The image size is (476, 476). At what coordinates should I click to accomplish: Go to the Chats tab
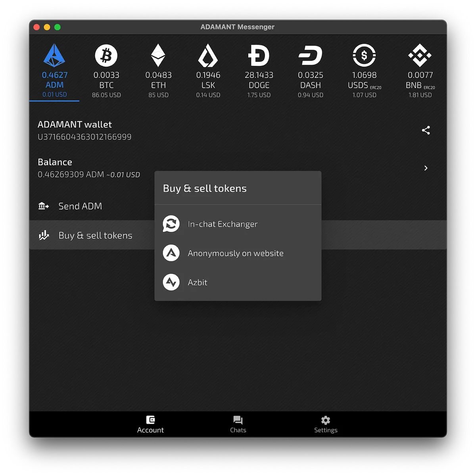(238, 424)
